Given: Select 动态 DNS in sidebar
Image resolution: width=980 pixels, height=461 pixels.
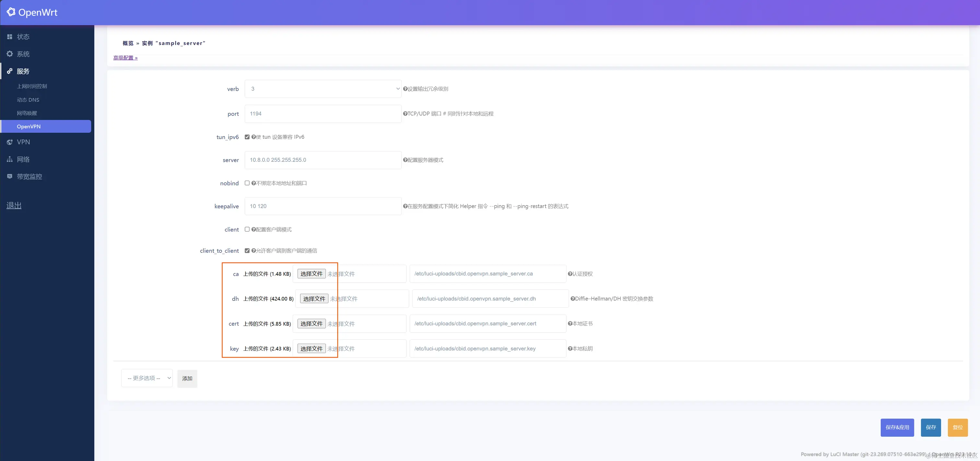Looking at the screenshot, I should coord(28,100).
